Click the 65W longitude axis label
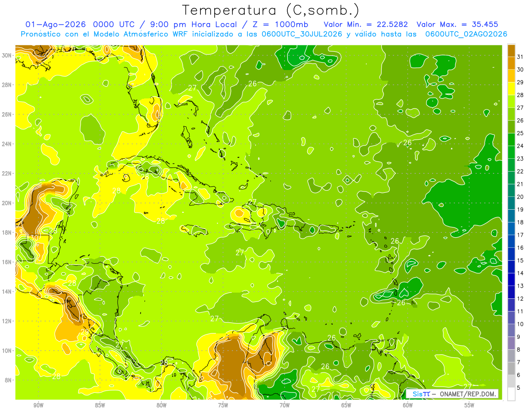Screen dimensions: 532x411 tap(346, 406)
